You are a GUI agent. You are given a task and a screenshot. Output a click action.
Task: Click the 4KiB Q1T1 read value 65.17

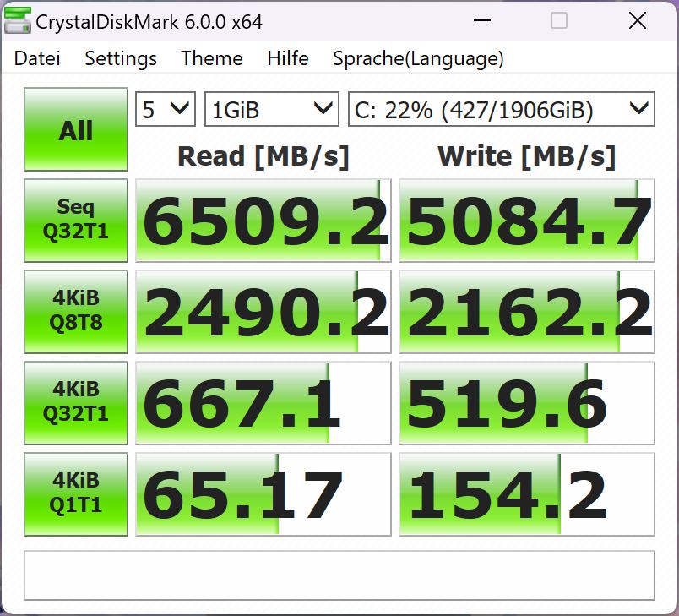(x=263, y=494)
